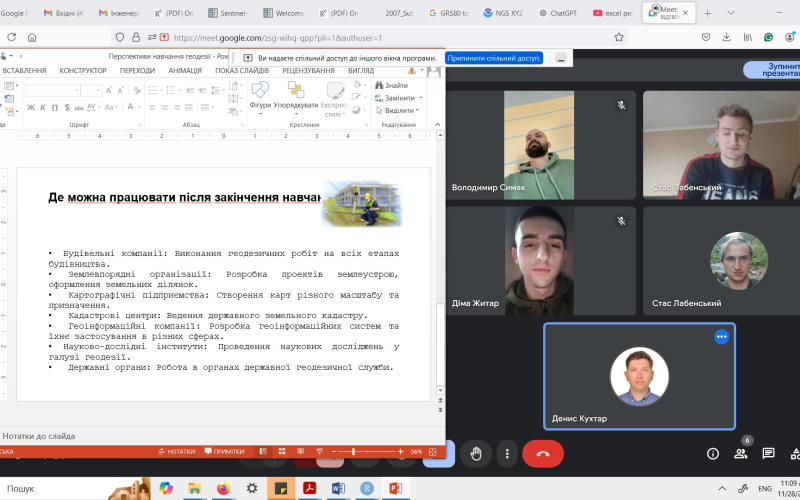Start slide show from status bar
This screenshot has height=500, width=800.
point(319,452)
